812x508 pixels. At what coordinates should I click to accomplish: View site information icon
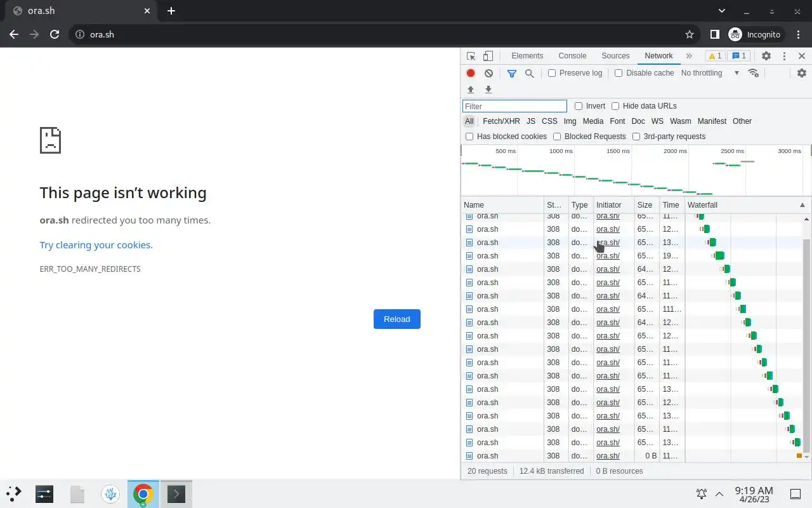click(80, 34)
